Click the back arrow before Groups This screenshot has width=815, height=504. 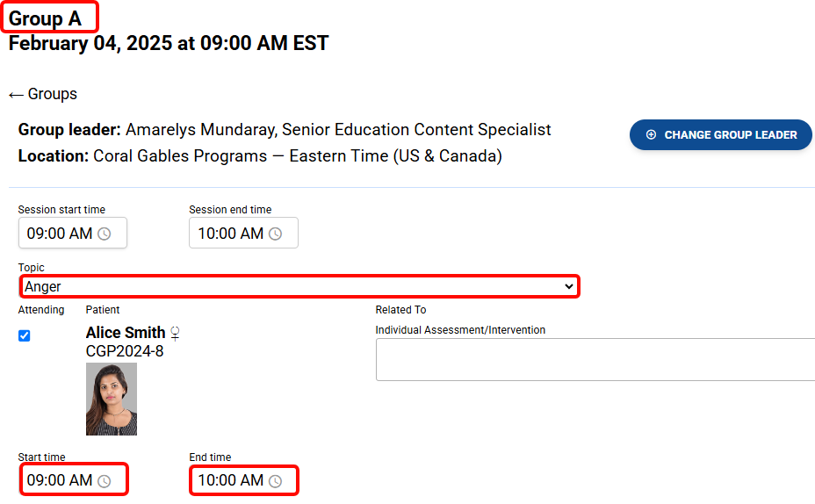coord(16,95)
